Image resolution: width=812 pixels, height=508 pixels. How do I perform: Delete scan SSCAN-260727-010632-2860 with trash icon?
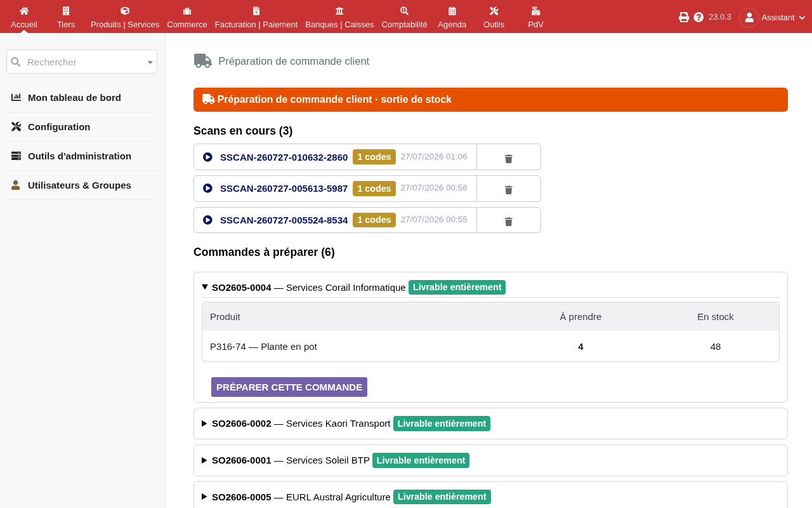click(508, 158)
